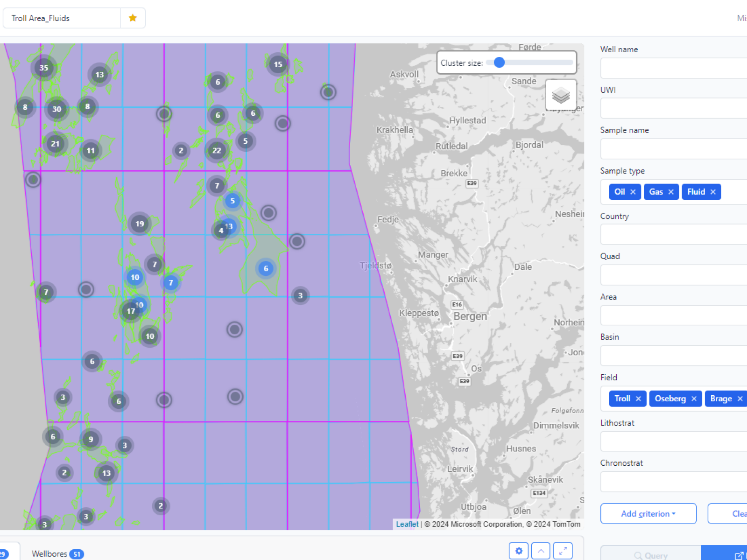Open the Add criterion dropdown

point(648,513)
